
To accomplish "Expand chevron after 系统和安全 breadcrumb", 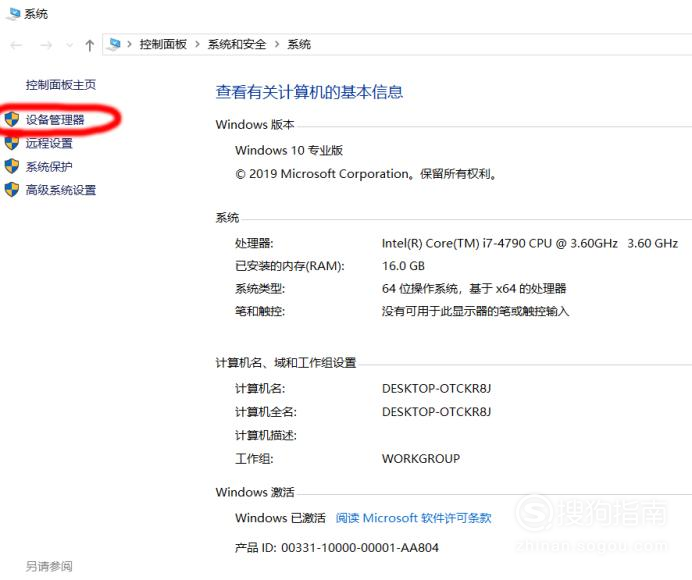I will pyautogui.click(x=277, y=44).
